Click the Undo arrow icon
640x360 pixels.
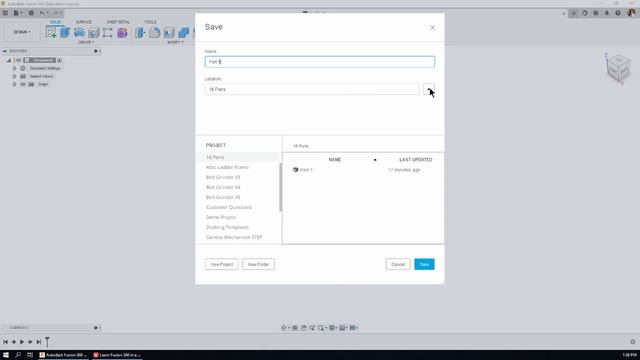coord(42,13)
